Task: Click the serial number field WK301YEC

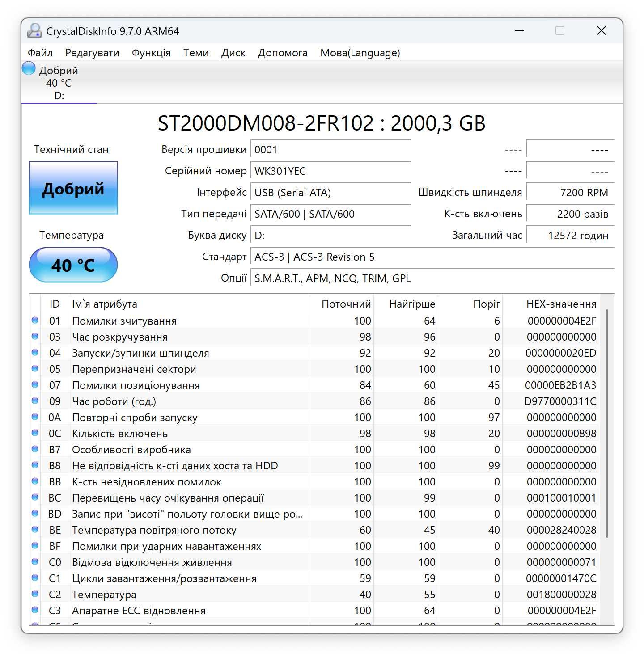Action: point(330,171)
